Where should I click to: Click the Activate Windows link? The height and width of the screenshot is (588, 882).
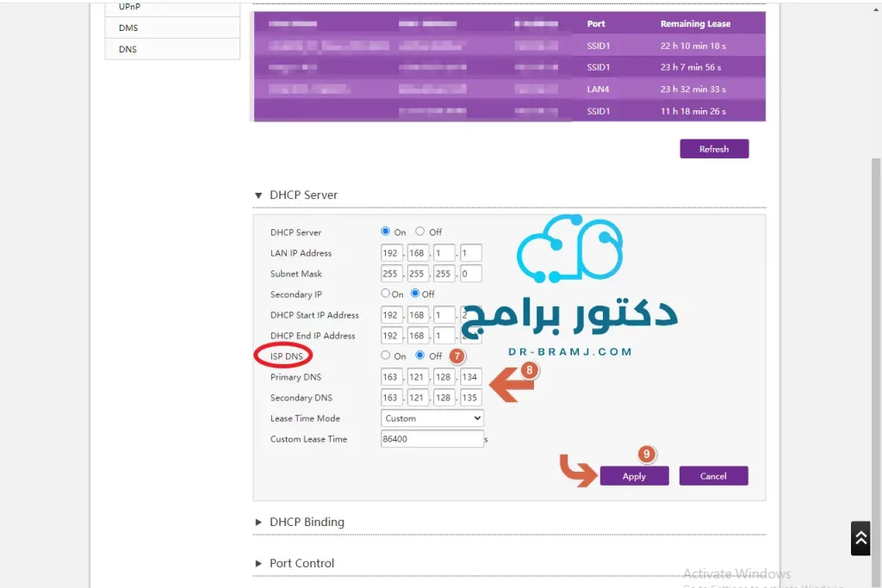pyautogui.click(x=737, y=573)
